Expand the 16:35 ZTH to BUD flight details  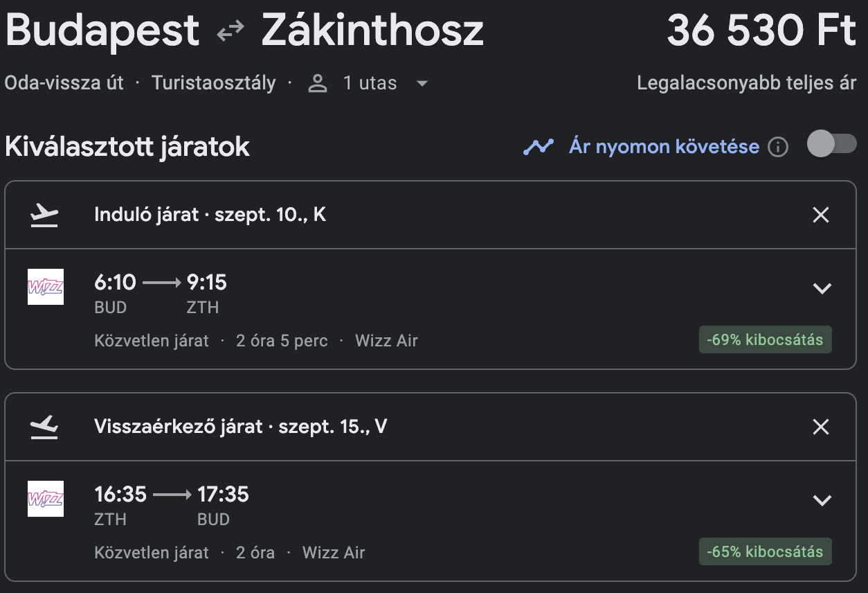(x=822, y=500)
